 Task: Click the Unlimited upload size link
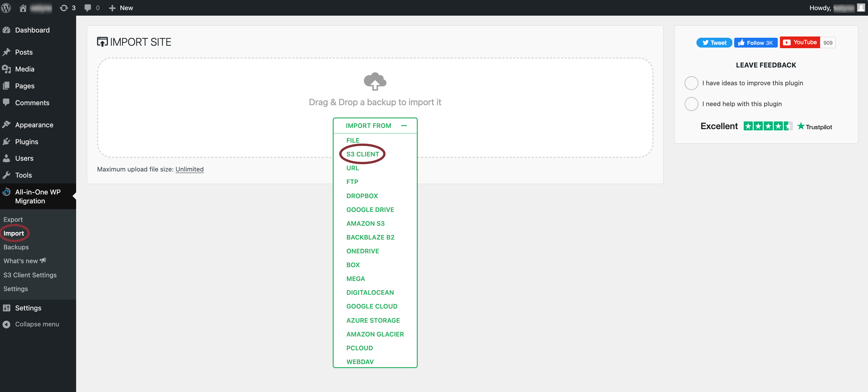click(189, 169)
